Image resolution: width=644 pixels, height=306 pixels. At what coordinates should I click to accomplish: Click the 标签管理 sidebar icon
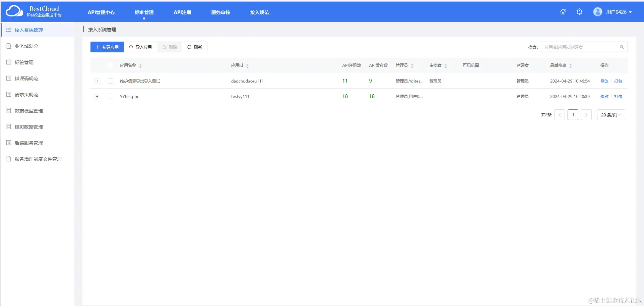(9, 62)
